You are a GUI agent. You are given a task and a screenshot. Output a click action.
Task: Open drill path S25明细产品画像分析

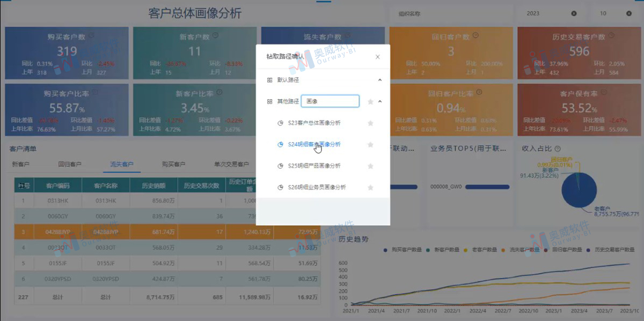click(x=314, y=166)
